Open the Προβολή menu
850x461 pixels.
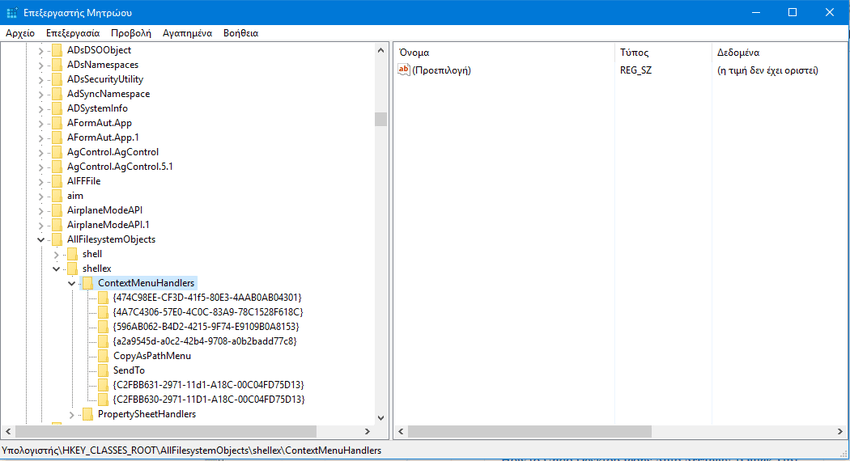131,33
